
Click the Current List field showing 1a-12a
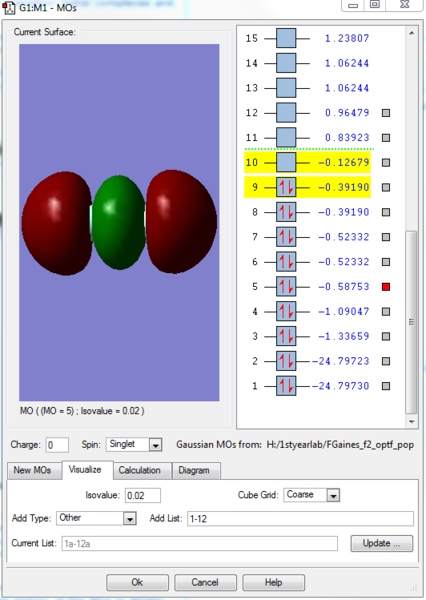pos(200,543)
